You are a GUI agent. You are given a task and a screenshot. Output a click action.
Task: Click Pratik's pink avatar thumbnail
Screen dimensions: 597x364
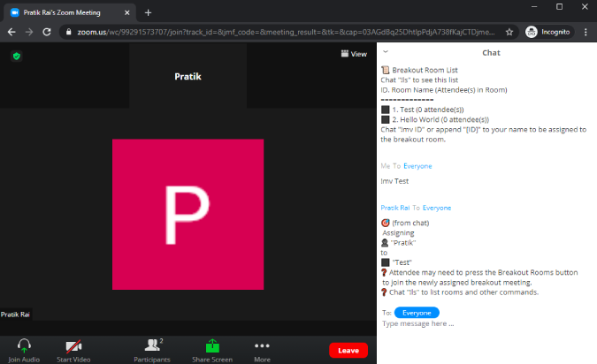(x=188, y=215)
